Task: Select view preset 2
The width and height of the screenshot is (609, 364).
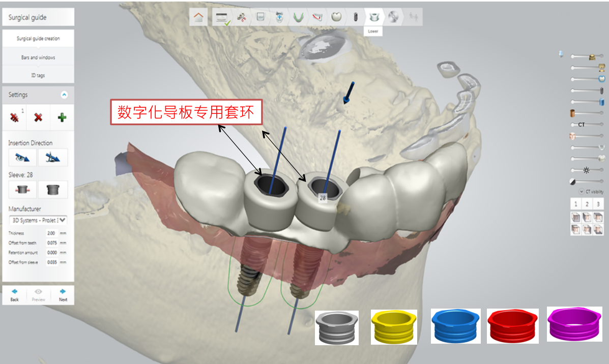Action: [587, 204]
